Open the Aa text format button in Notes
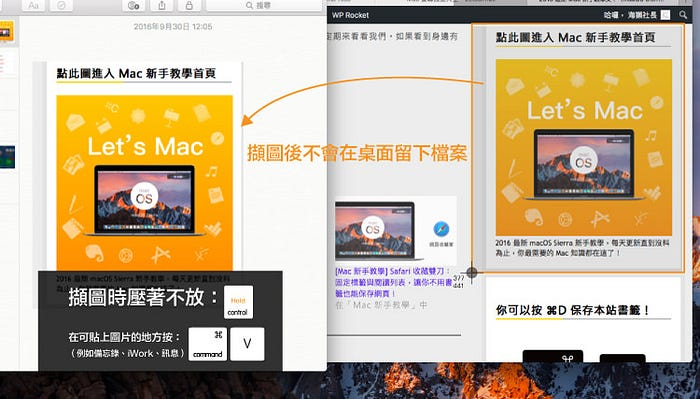Viewport: 700px width, 399px height. coord(33,5)
